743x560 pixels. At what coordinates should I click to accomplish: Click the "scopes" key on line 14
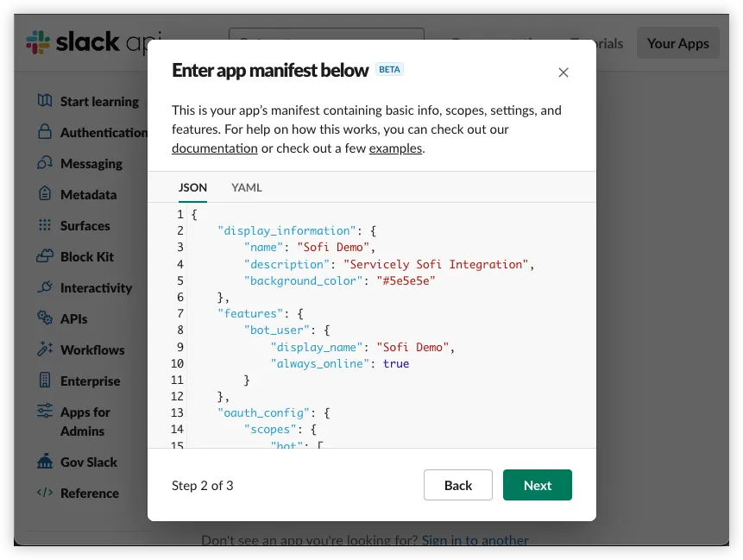270,429
